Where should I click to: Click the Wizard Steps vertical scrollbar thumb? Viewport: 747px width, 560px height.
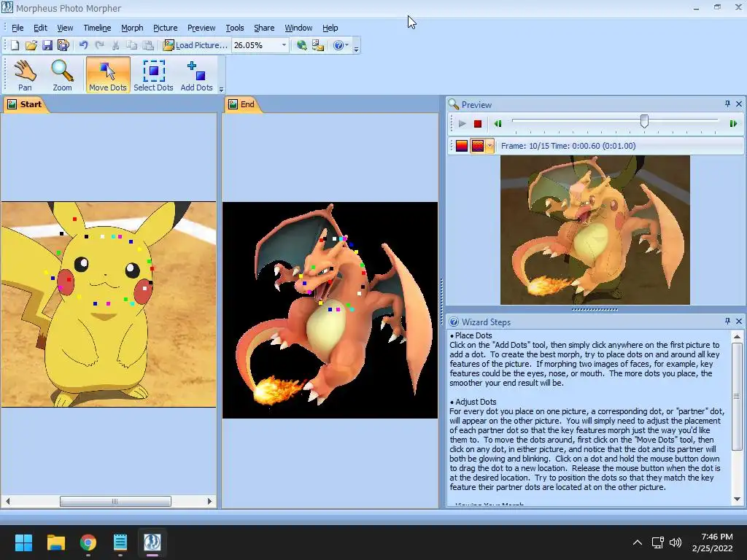pyautogui.click(x=737, y=396)
